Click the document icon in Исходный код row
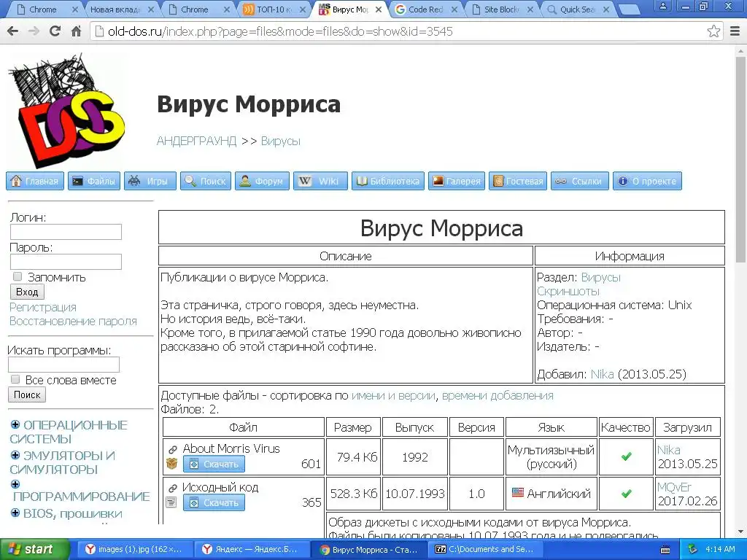 pos(171,502)
